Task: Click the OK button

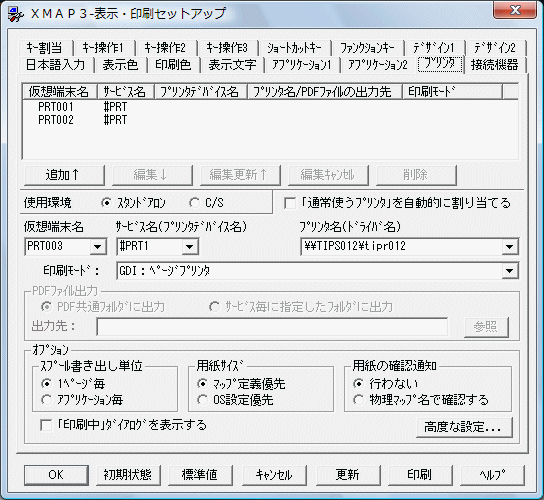Action: click(56, 475)
